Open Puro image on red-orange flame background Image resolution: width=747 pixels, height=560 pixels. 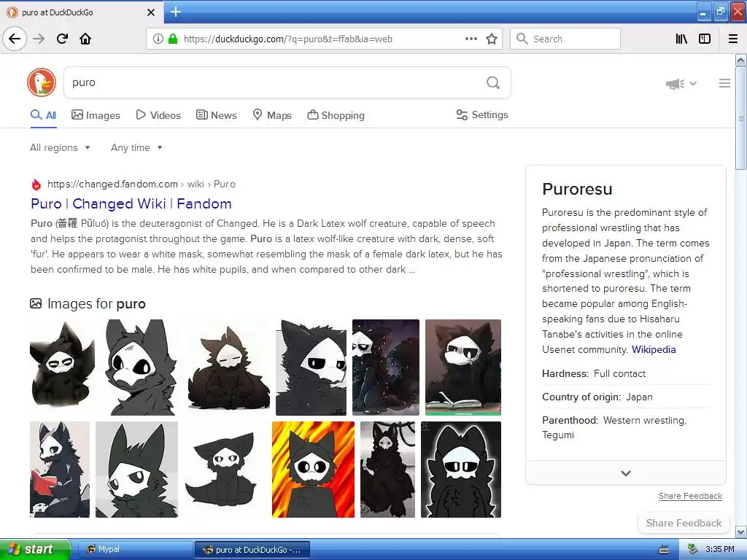(x=313, y=470)
